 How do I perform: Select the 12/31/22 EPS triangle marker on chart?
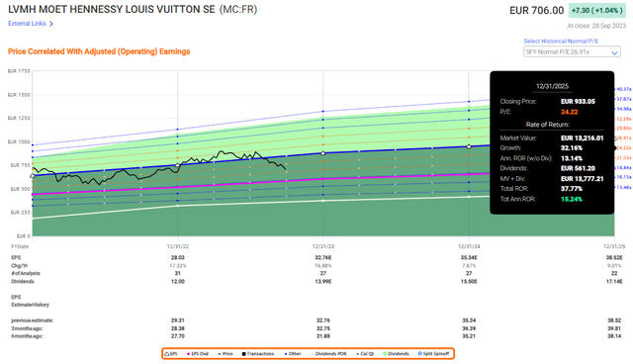178,165
